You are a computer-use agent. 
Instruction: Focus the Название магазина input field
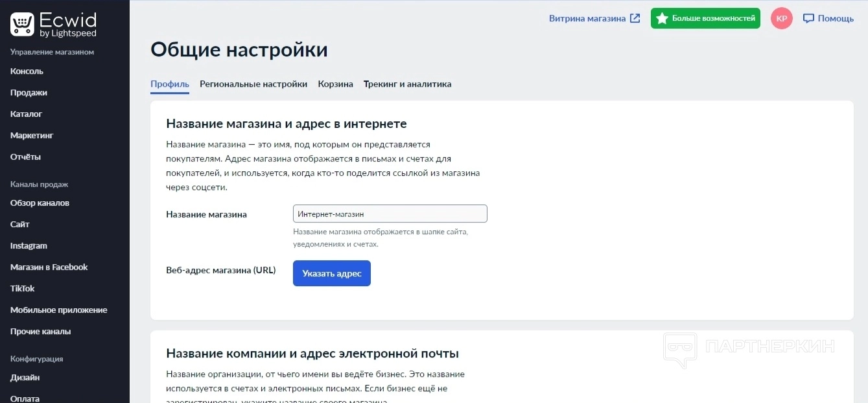pos(390,214)
